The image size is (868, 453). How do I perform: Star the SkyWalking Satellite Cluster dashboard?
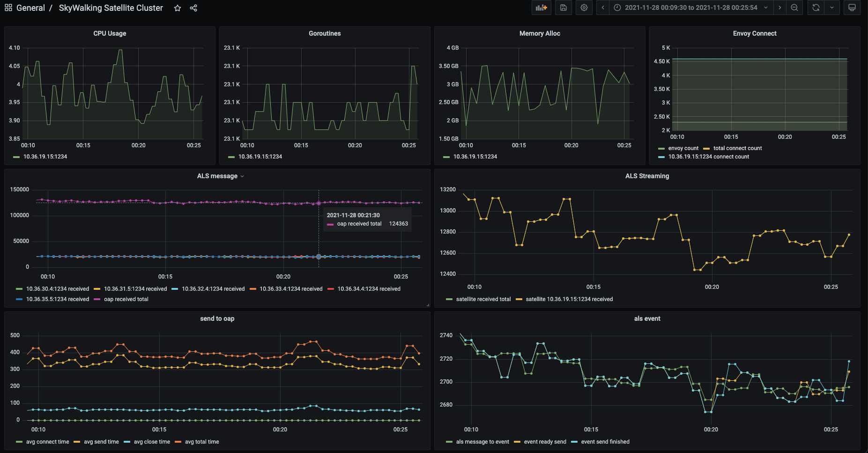point(178,8)
